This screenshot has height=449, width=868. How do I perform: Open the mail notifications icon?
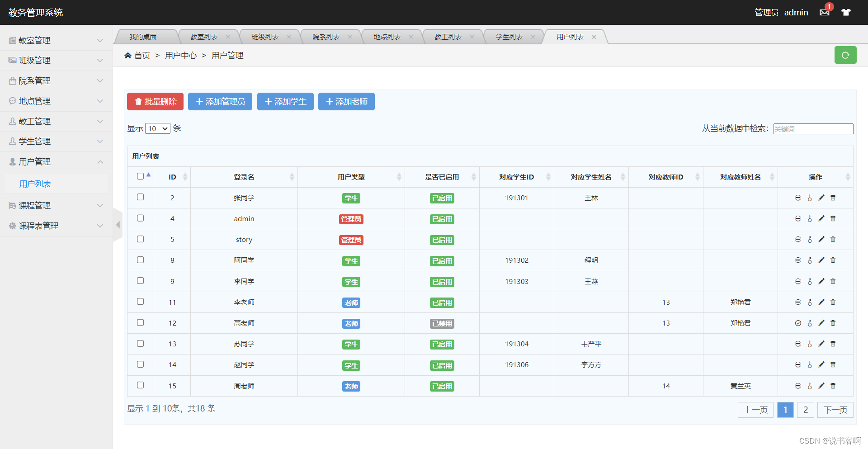click(824, 12)
